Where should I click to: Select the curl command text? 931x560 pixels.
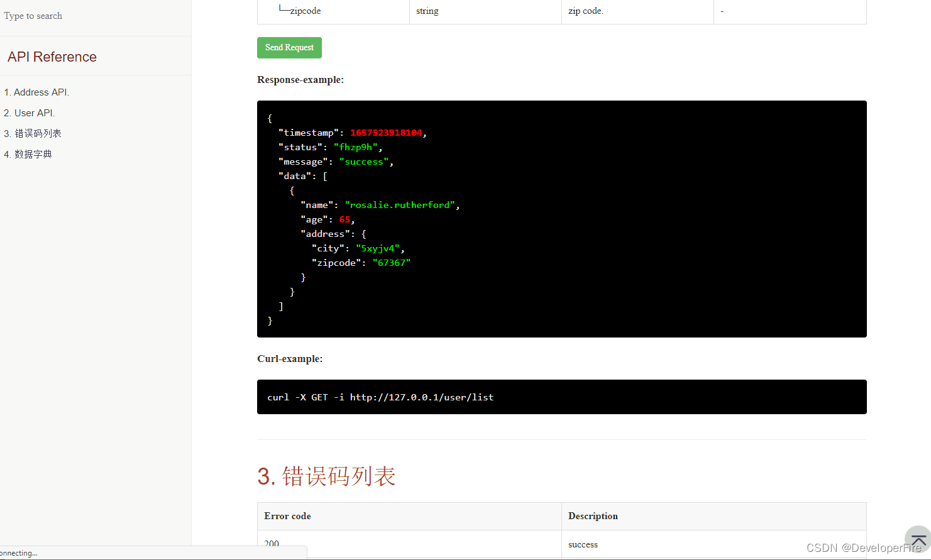[x=380, y=397]
